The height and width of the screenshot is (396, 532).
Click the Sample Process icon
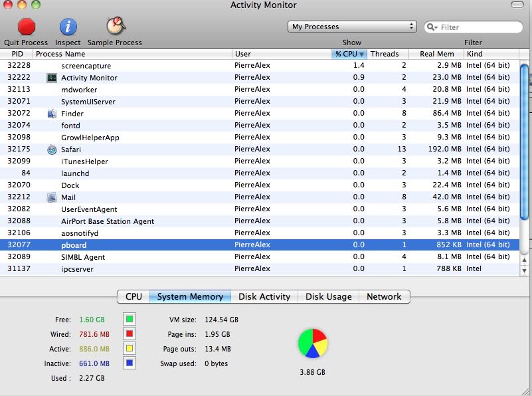[x=116, y=26]
